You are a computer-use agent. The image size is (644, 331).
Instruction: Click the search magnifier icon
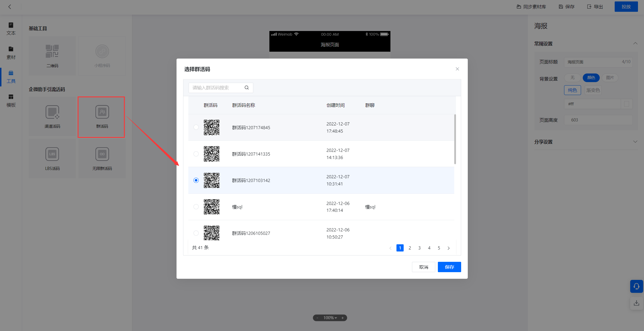(x=247, y=88)
